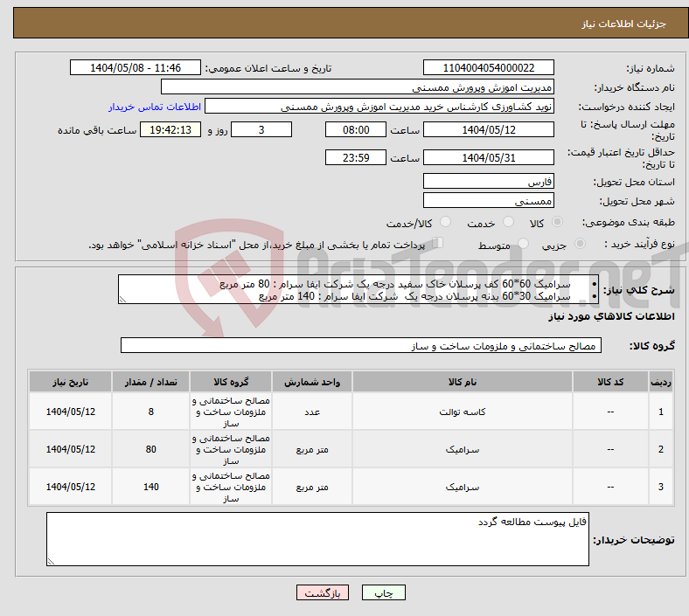Screen dimensions: 689x616
Task: Click the بازگشت (back) button
Action: click(x=323, y=592)
